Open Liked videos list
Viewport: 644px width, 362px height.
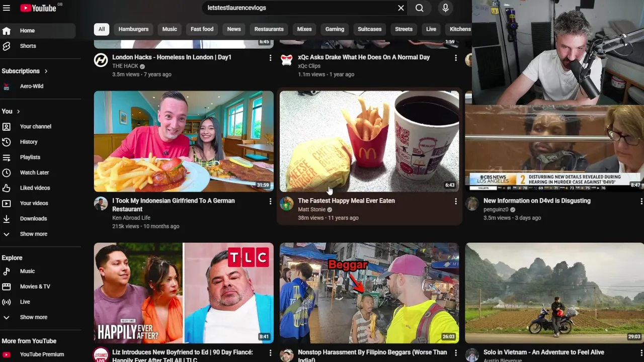point(38,188)
